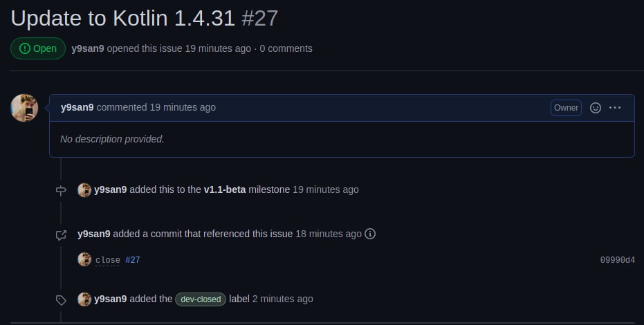The height and width of the screenshot is (325, 644).
Task: Click avatar next to milestone event
Action: tap(84, 189)
